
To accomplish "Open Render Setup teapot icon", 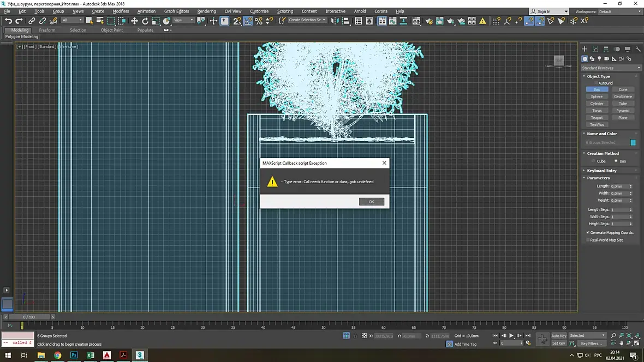I will pyautogui.click(x=428, y=21).
